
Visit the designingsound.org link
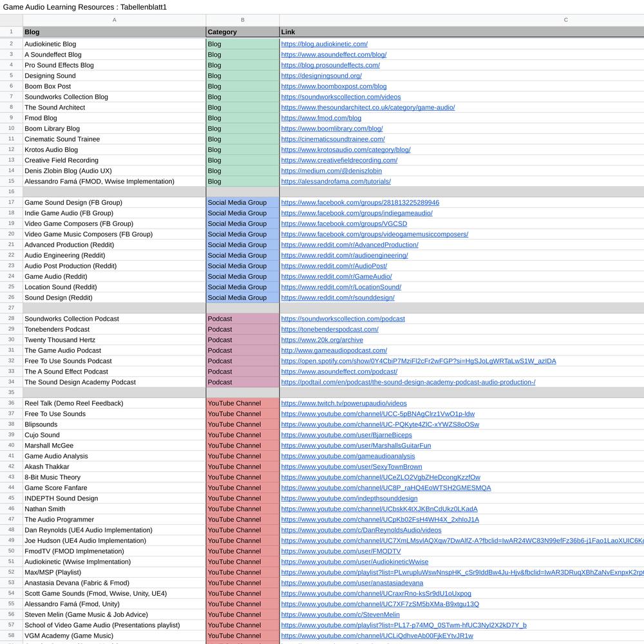pos(321,75)
